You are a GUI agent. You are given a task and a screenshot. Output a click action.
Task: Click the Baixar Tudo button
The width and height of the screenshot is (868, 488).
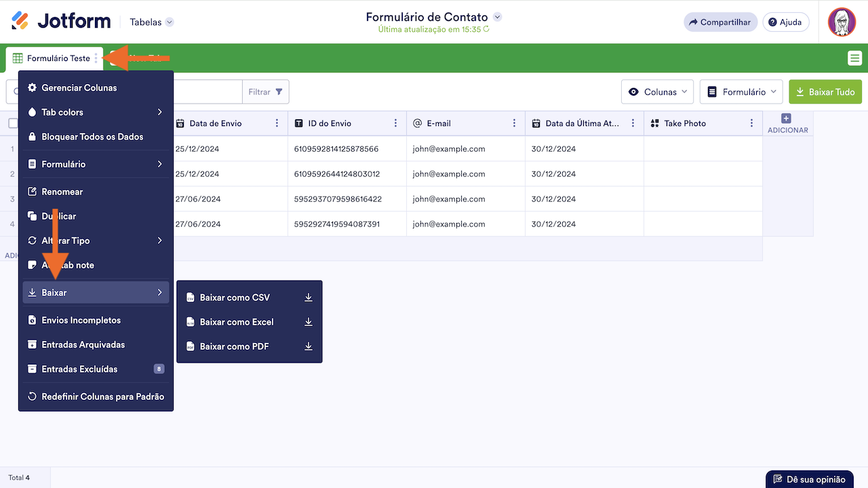point(825,91)
